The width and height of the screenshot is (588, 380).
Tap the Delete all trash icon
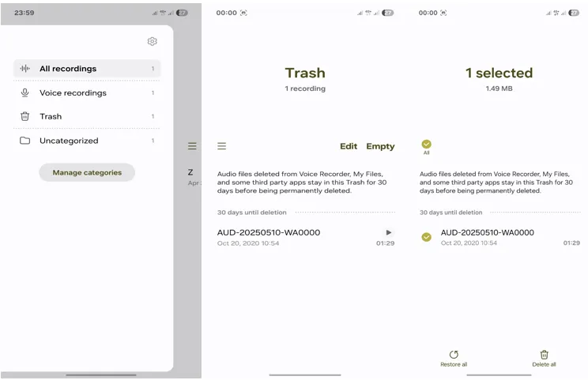pos(544,354)
